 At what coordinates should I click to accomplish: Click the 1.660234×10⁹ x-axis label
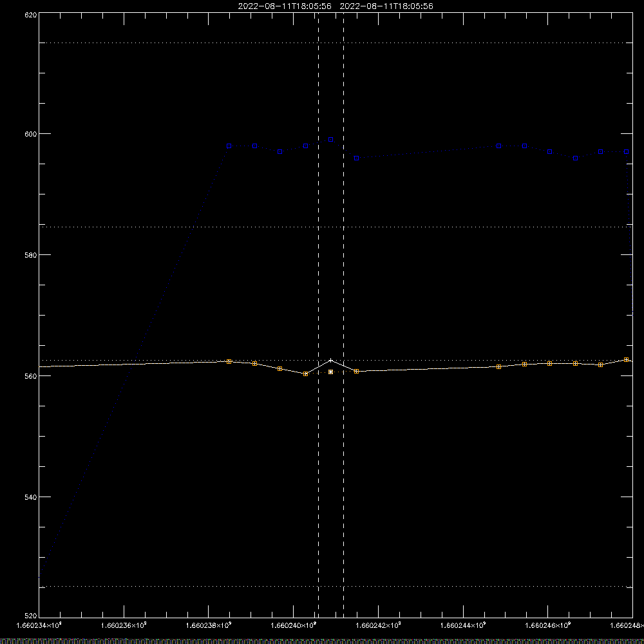pyautogui.click(x=39, y=625)
